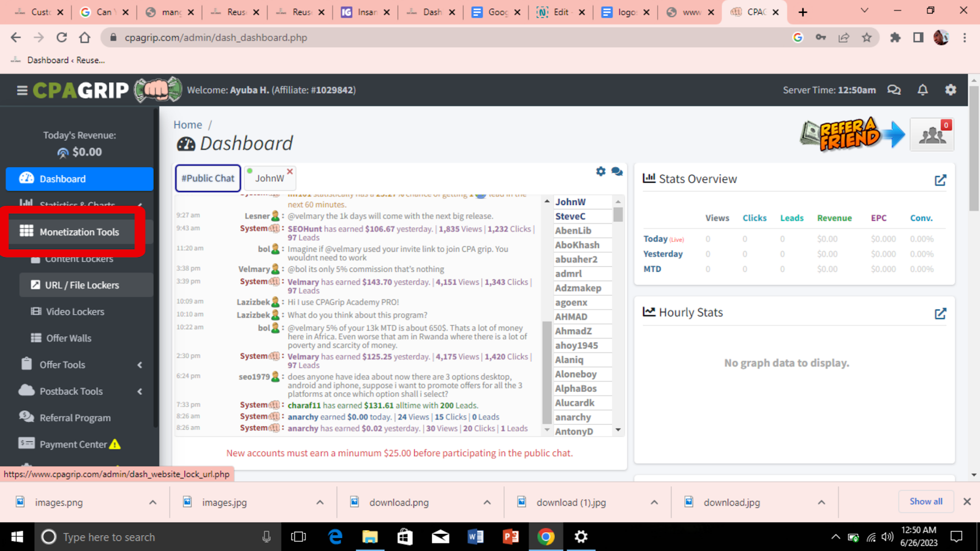The width and height of the screenshot is (980, 551).
Task: Close the JohnW chat tab
Action: point(290,171)
